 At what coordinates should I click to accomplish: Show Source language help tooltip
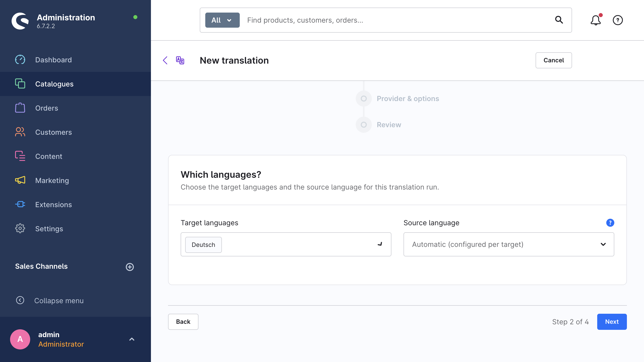(x=610, y=223)
